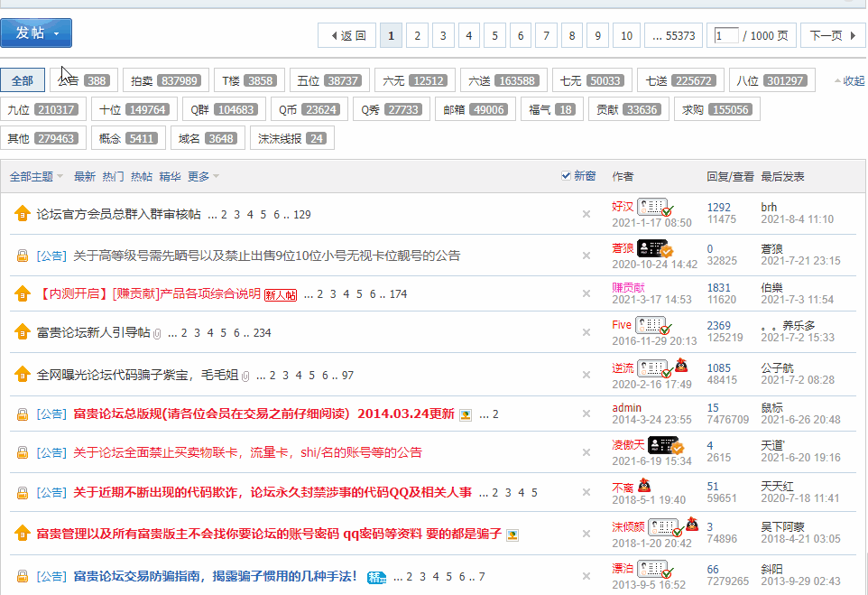Select the Q群 category tab
Viewport: 868px width, 595px height.
point(223,110)
